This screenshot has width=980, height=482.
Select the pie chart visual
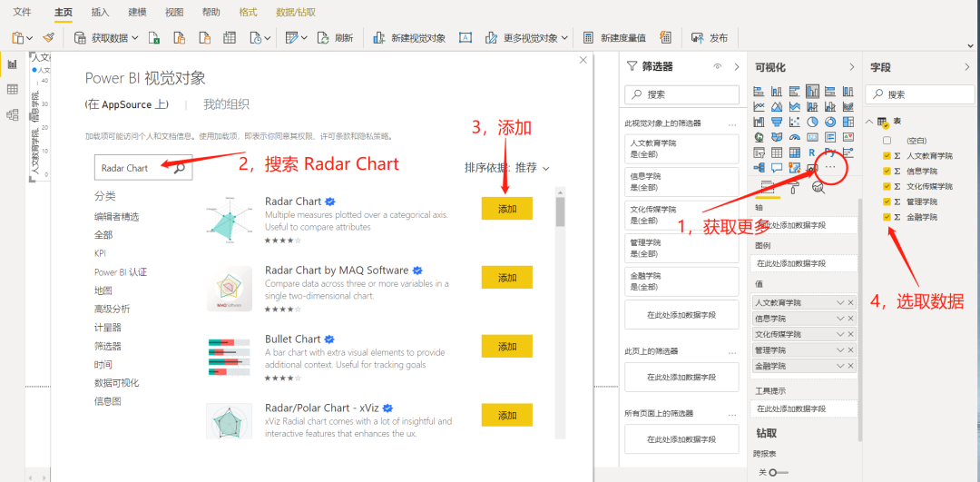(x=812, y=122)
